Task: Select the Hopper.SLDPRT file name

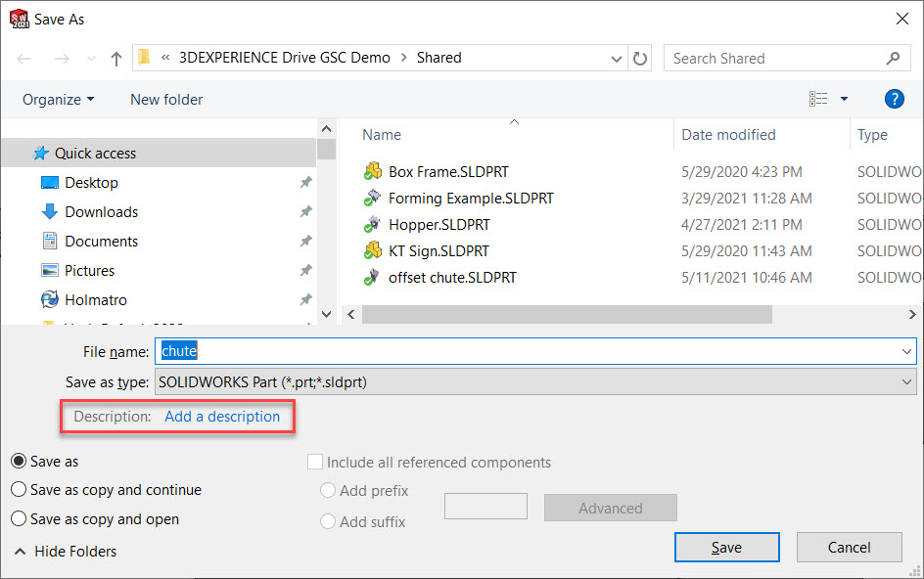Action: 439,224
